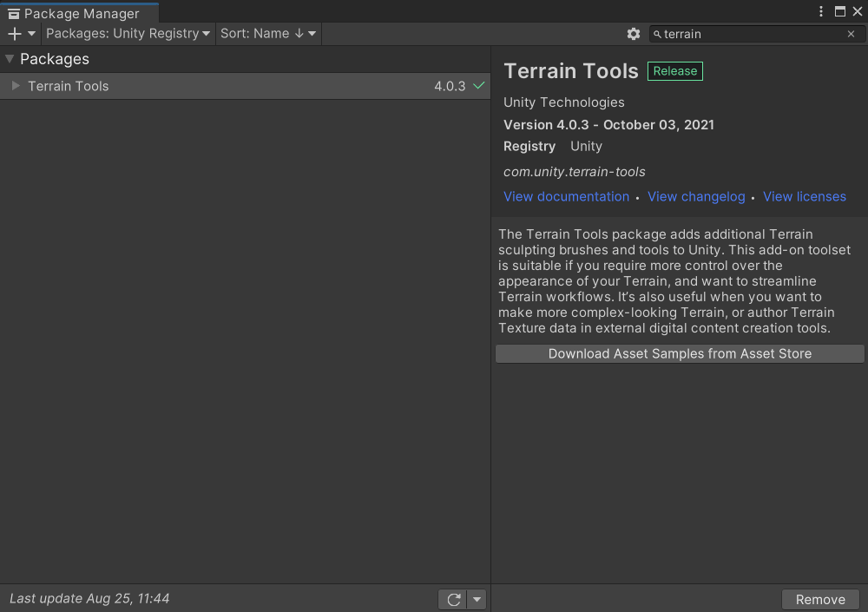Click Download Asset Samples from Asset Store
This screenshot has height=612, width=868.
(680, 354)
